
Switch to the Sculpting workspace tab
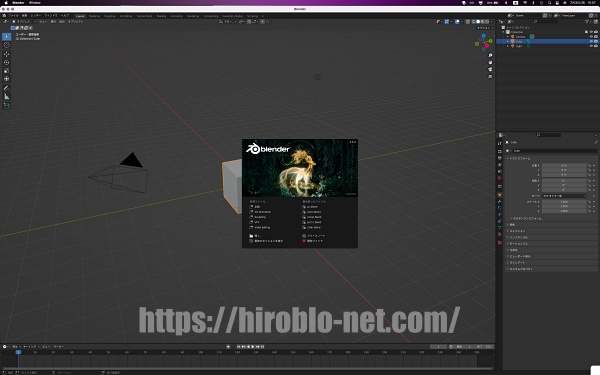coord(109,16)
